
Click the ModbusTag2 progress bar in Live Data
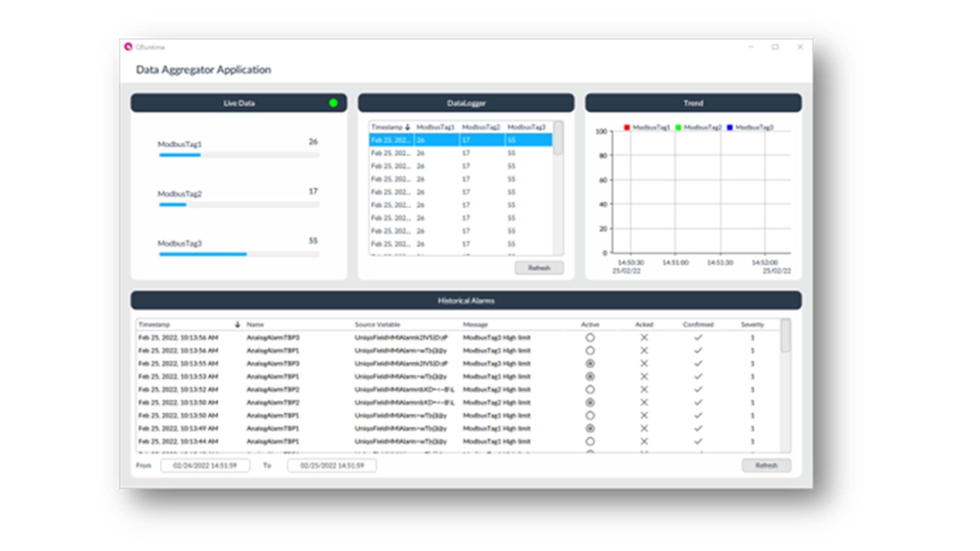(239, 204)
